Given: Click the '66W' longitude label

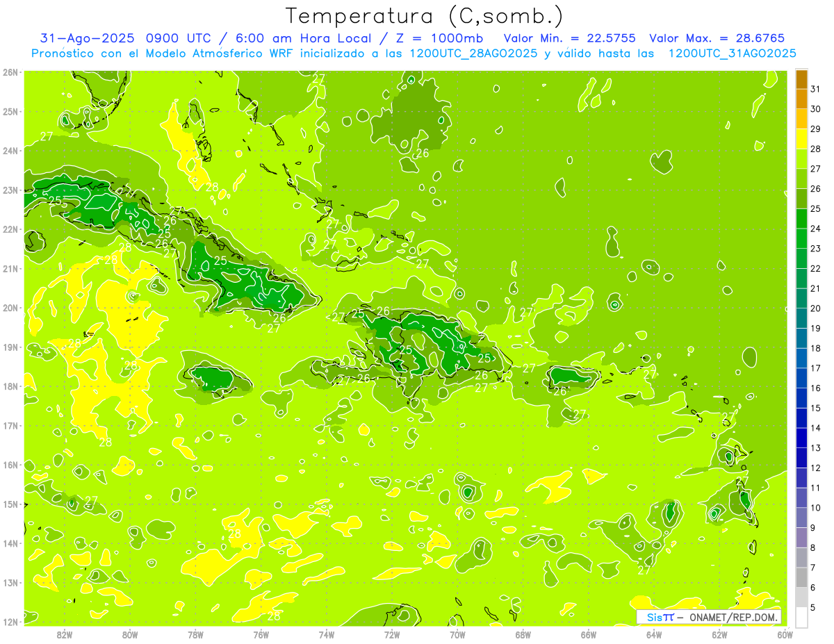Looking at the screenshot, I should (x=589, y=634).
